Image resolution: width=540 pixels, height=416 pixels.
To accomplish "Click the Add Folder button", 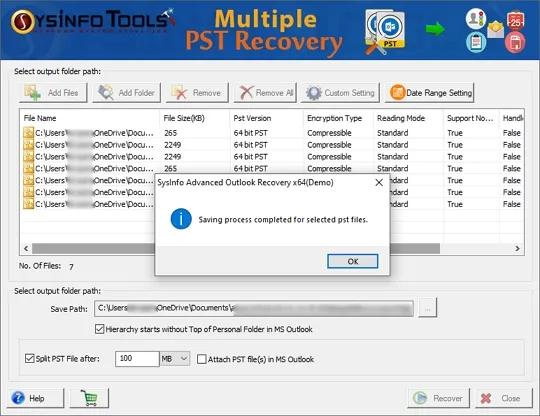I will 126,93.
